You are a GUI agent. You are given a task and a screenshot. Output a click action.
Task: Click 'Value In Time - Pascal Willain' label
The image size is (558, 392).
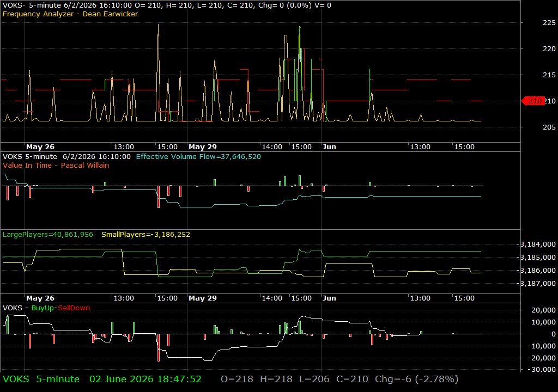[x=56, y=165]
